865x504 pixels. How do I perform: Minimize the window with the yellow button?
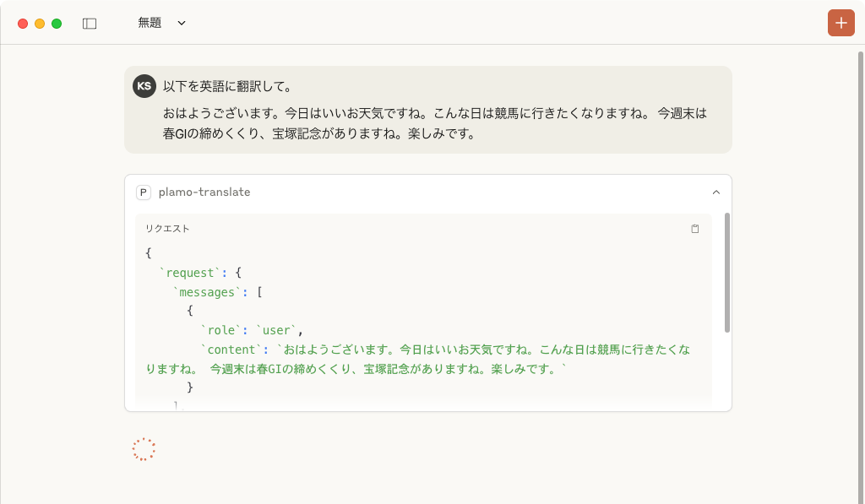(40, 24)
